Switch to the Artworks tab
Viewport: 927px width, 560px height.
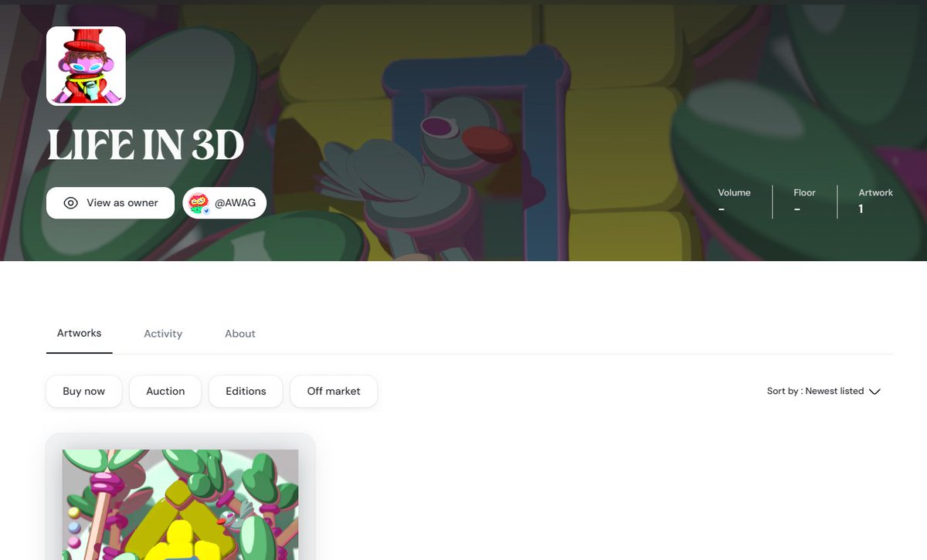79,333
